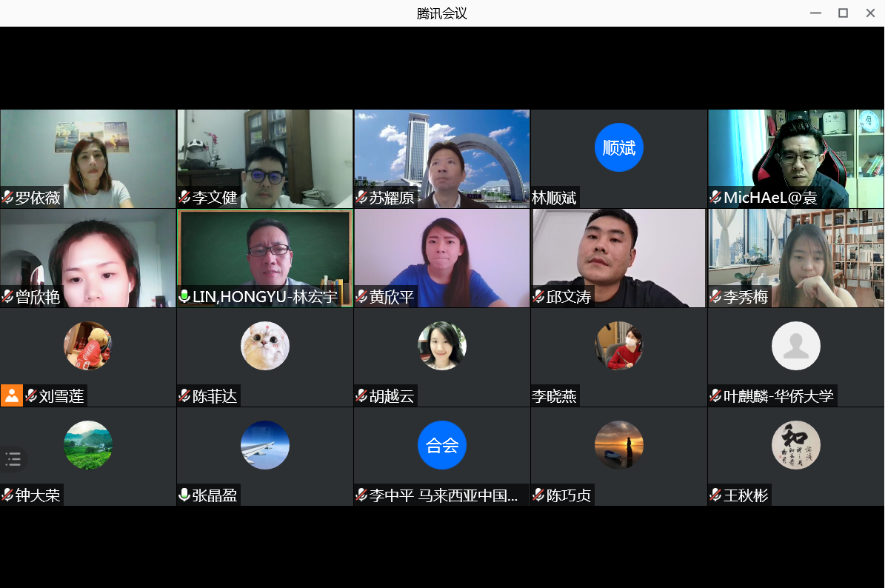Click the name label 钟大荣

[38, 495]
